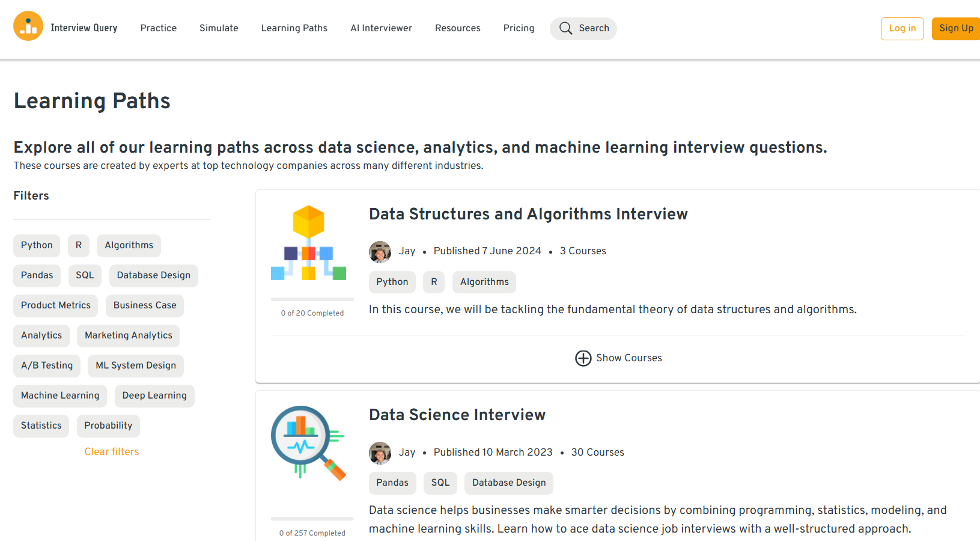Screen dimensions: 980x541
Task: Expand Show Courses for Data Structures path
Action: tap(628, 358)
